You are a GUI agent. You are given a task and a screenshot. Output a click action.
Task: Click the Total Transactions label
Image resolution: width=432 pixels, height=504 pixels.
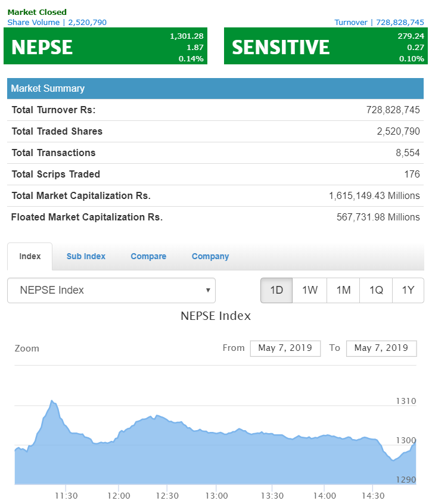pos(54,153)
